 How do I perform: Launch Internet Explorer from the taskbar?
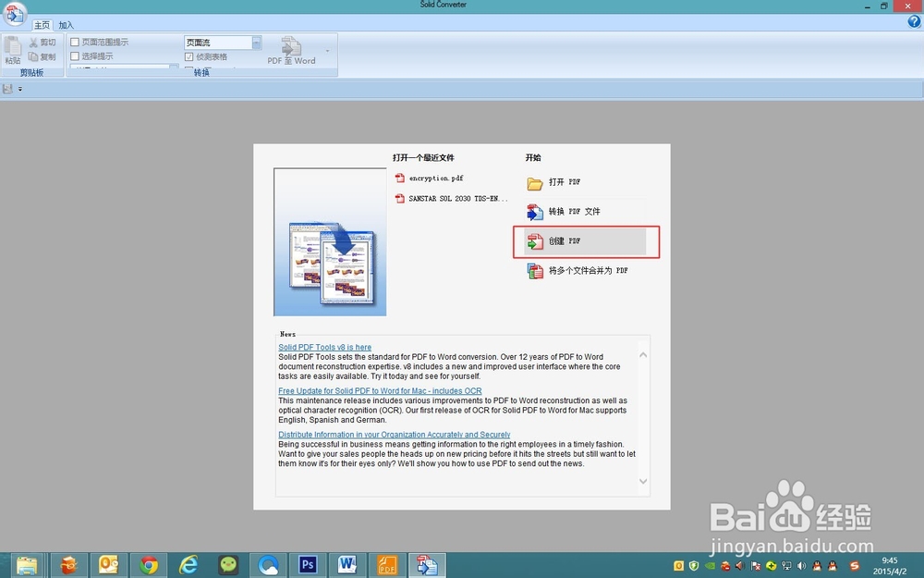tap(188, 565)
